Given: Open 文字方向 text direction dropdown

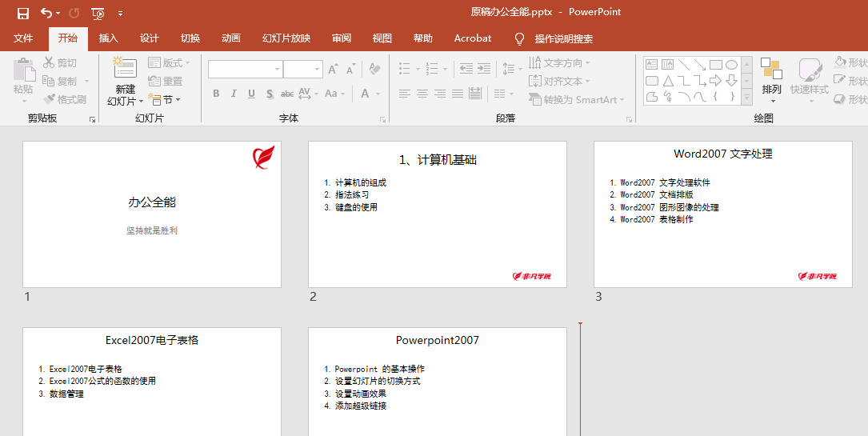Looking at the screenshot, I should (x=559, y=63).
